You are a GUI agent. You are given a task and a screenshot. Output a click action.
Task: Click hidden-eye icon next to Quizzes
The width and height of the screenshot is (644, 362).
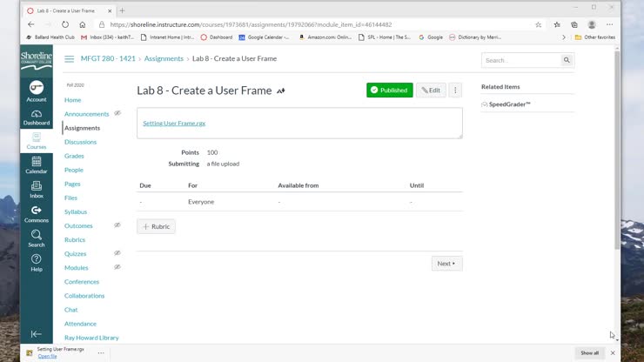[117, 253]
